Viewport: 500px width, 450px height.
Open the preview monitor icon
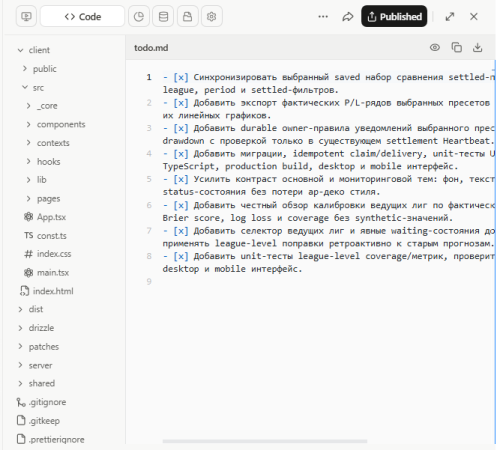(x=26, y=16)
